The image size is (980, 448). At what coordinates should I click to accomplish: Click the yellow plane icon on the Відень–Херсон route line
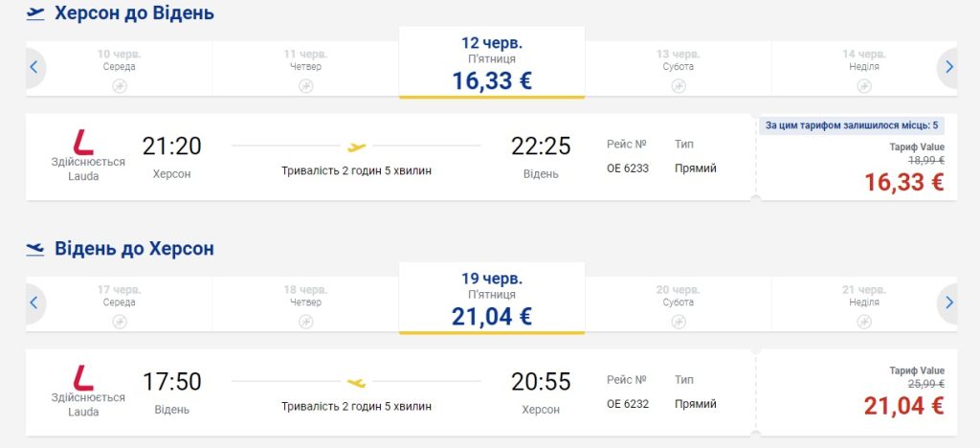pyautogui.click(x=356, y=383)
